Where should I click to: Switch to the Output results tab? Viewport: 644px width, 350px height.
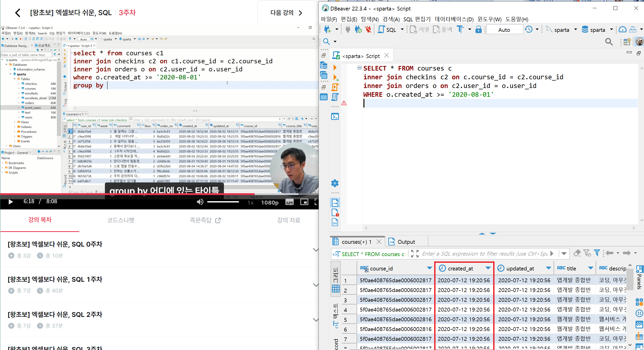pyautogui.click(x=402, y=242)
